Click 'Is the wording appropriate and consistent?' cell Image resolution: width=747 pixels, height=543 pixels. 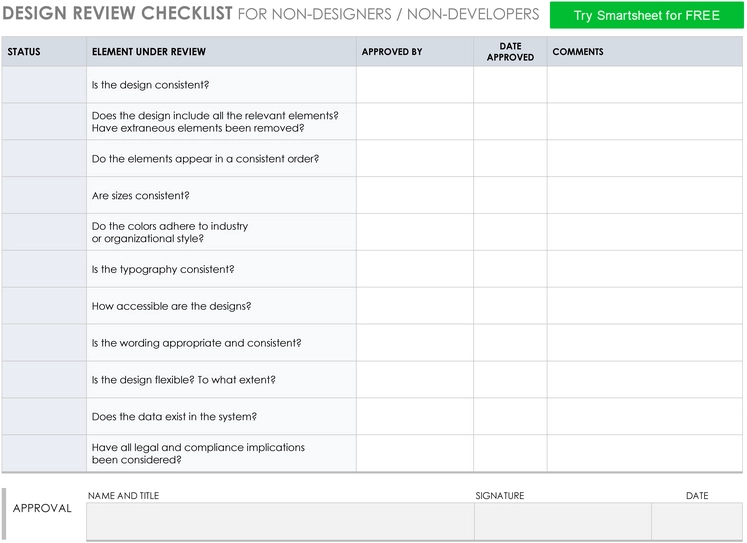tap(221, 343)
